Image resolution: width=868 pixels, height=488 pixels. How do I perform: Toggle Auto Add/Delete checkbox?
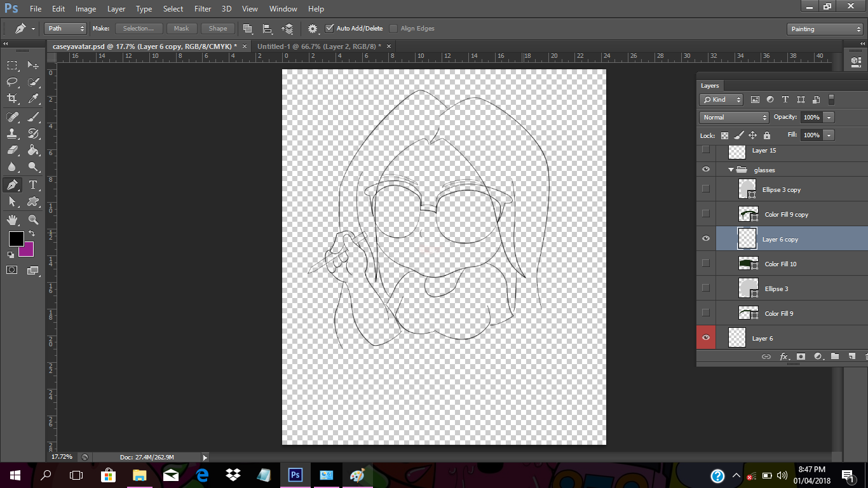(329, 29)
